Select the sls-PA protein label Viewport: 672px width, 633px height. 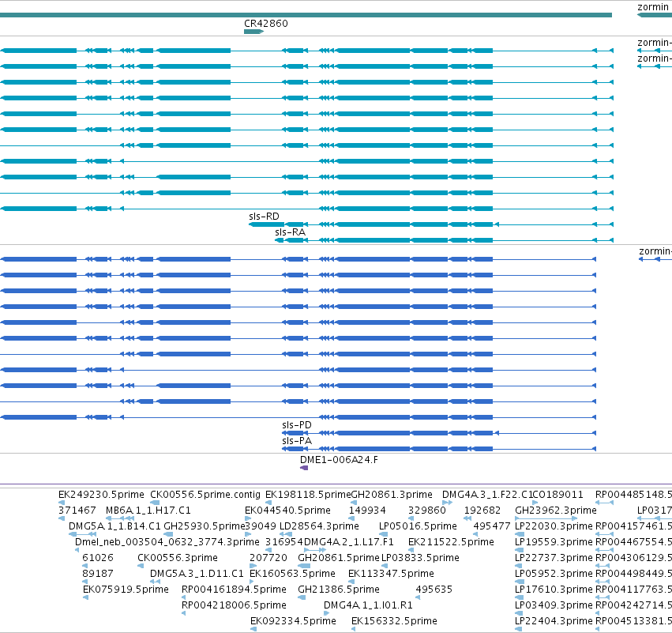(x=297, y=441)
